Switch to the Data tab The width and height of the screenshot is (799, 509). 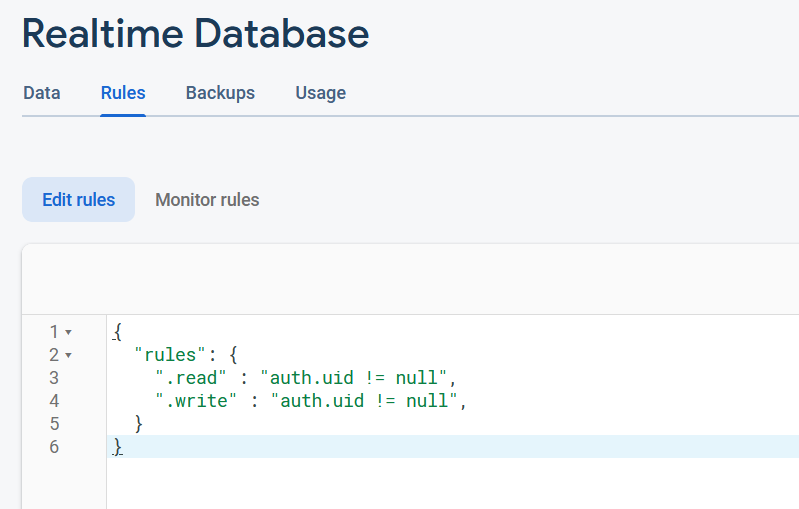(42, 93)
